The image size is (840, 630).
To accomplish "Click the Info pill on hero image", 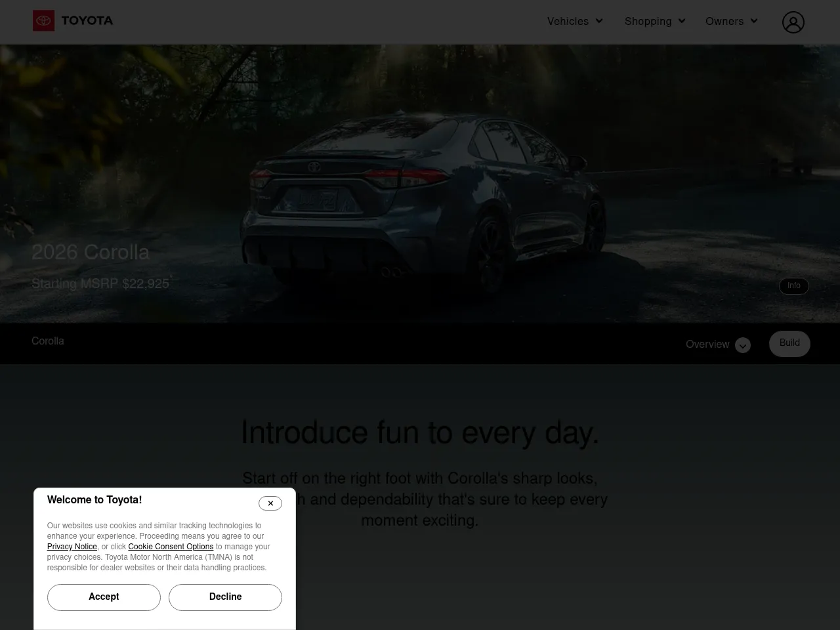I will [793, 286].
